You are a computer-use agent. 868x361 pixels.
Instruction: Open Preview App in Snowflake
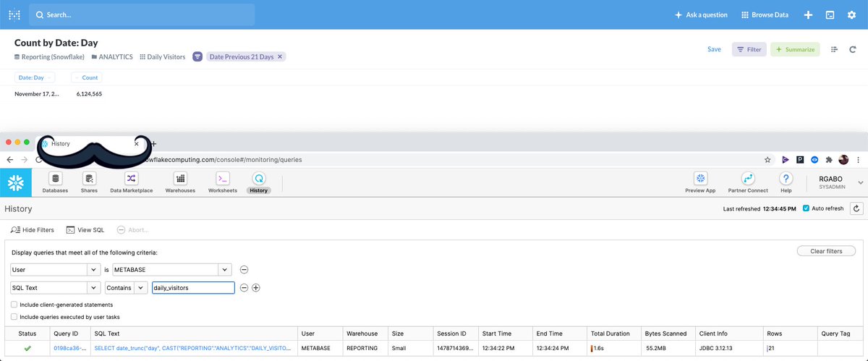(x=700, y=183)
